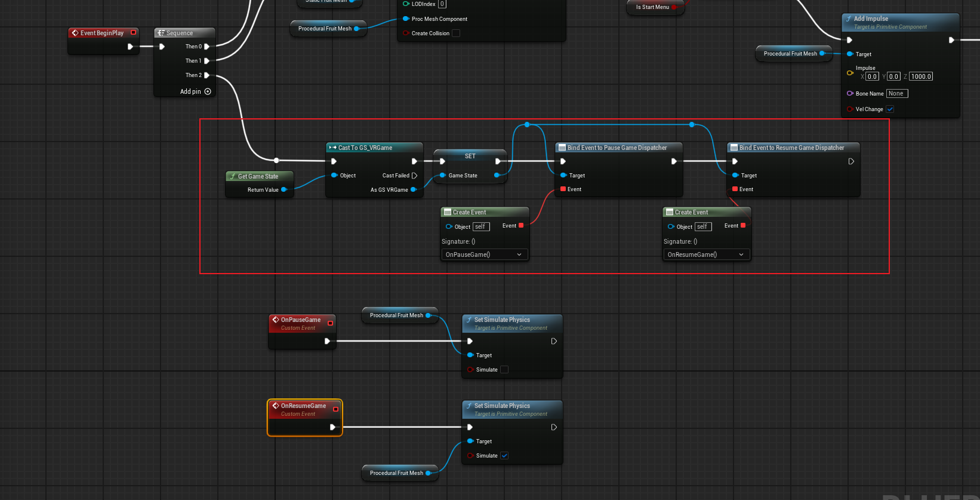Click the As GS VRGame output pin
The height and width of the screenshot is (500, 980).
coord(413,190)
